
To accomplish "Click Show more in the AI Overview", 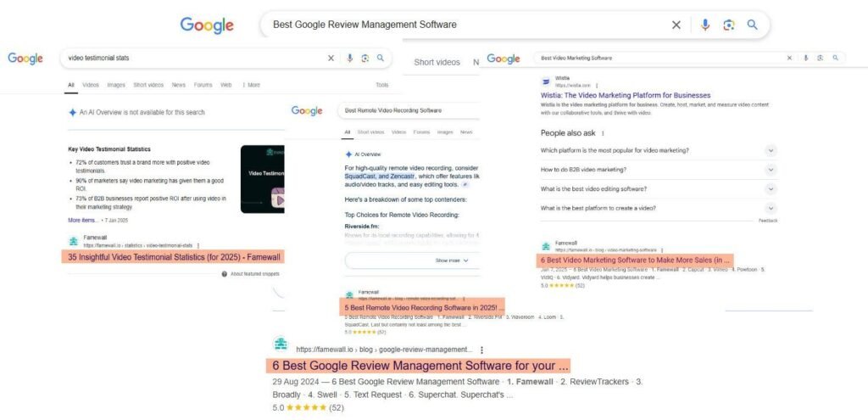I will click(452, 260).
